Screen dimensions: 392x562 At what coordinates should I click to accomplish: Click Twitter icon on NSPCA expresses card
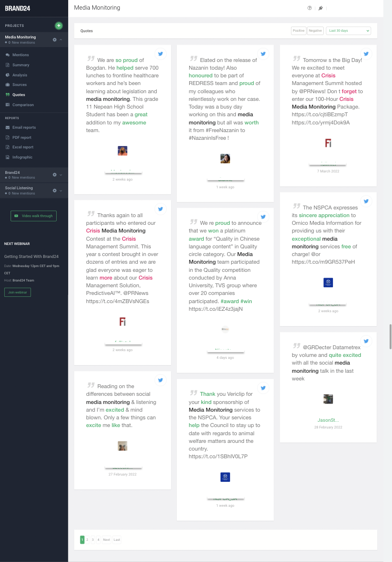366,201
